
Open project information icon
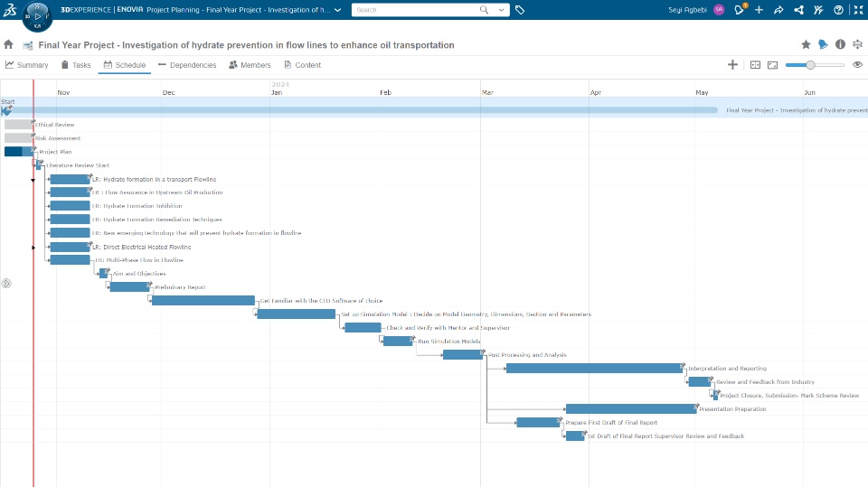[x=840, y=44]
